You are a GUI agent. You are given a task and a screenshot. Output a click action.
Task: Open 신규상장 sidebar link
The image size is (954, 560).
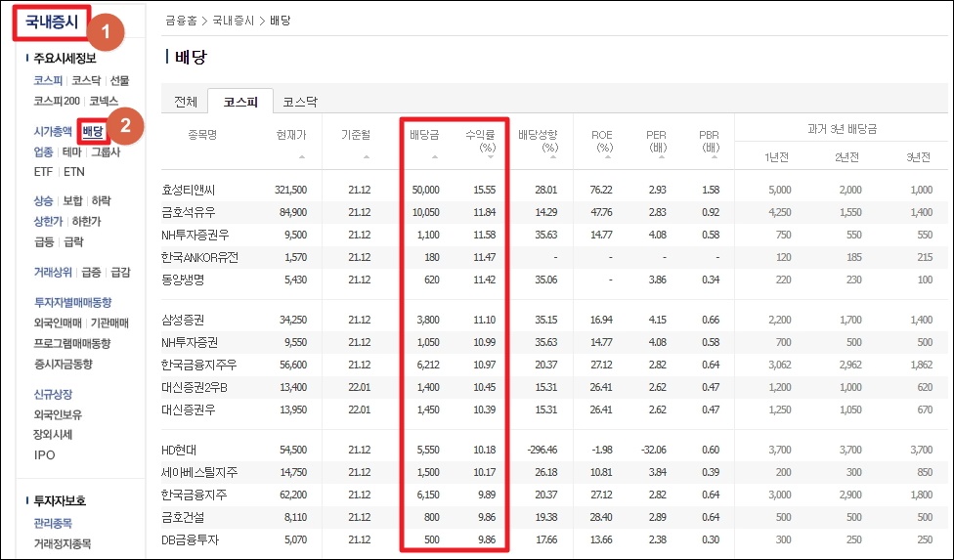tap(53, 394)
